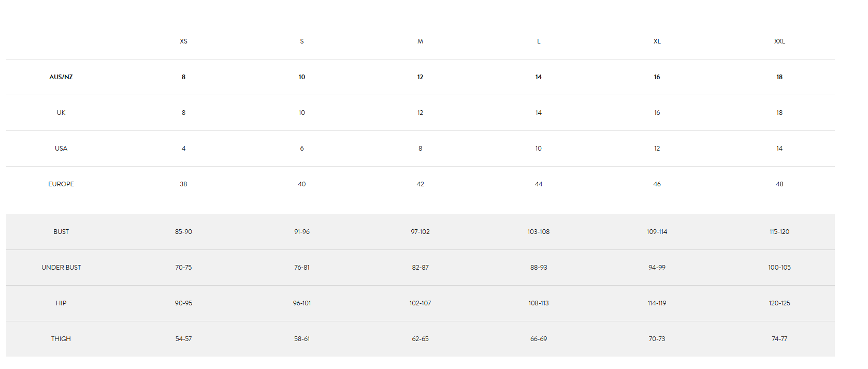Select the thigh measurement 74-77
This screenshot has height=369, width=868.
point(779,339)
